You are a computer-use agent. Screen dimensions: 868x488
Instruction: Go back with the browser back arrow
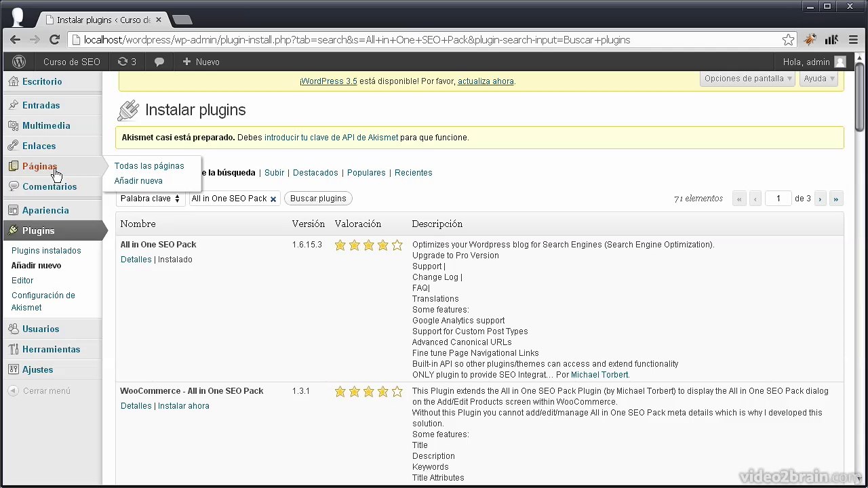click(x=15, y=40)
